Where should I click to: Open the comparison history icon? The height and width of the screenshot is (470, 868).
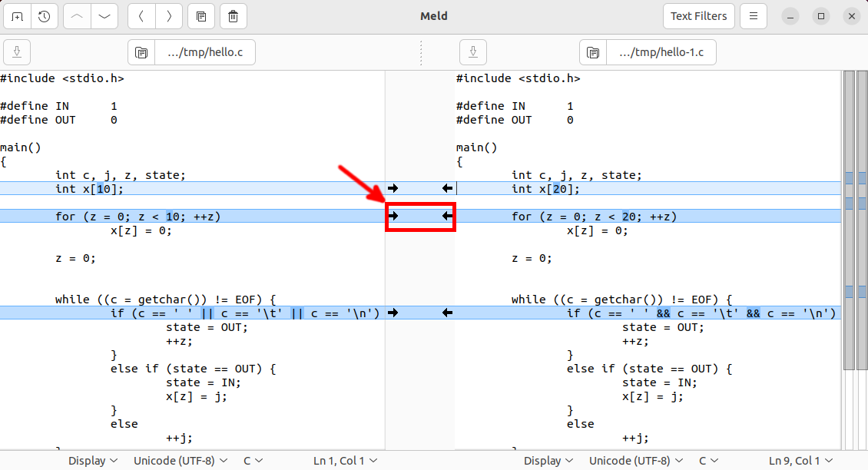(44, 16)
